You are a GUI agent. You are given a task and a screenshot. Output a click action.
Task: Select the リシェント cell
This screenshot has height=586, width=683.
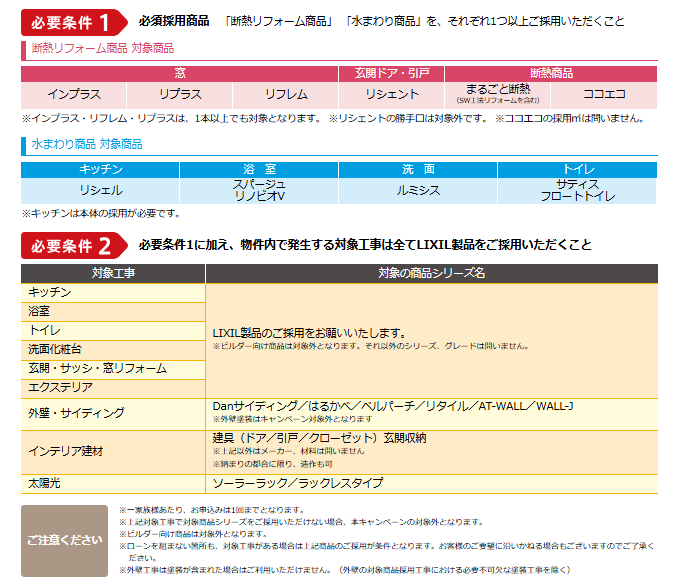[392, 95]
